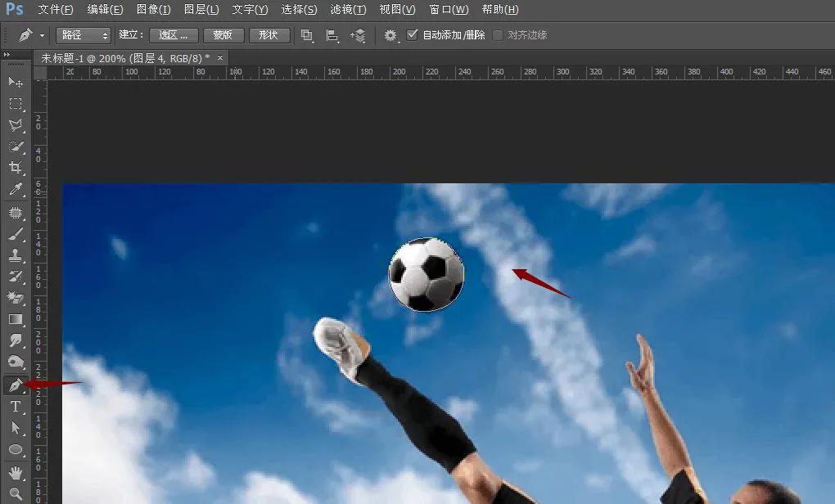Open the 滤镜 menu
The height and width of the screenshot is (504, 835).
348,10
